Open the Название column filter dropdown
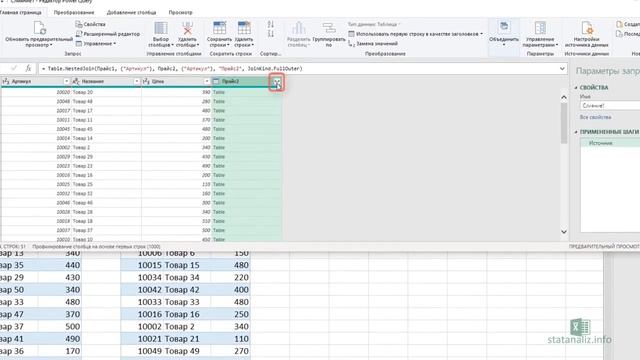640x360 pixels. 136,82
